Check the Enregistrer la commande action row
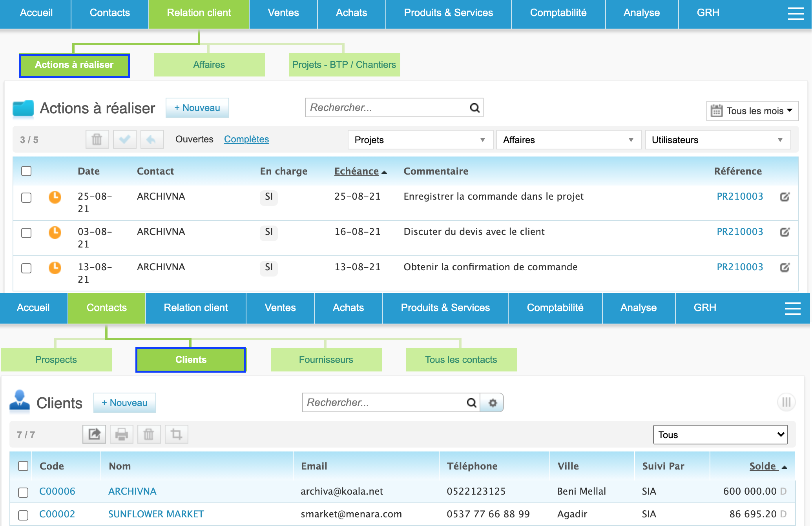This screenshot has width=812, height=526. (x=26, y=197)
